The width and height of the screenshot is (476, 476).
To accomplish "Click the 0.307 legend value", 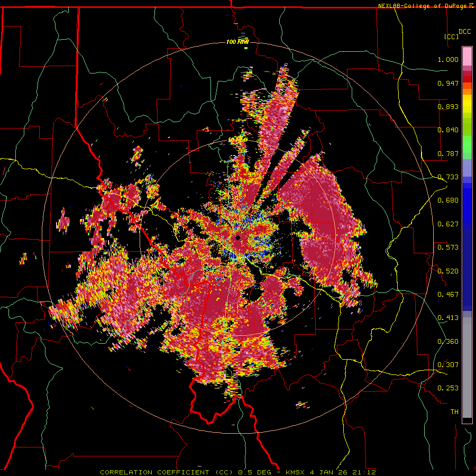I will pos(448,364).
